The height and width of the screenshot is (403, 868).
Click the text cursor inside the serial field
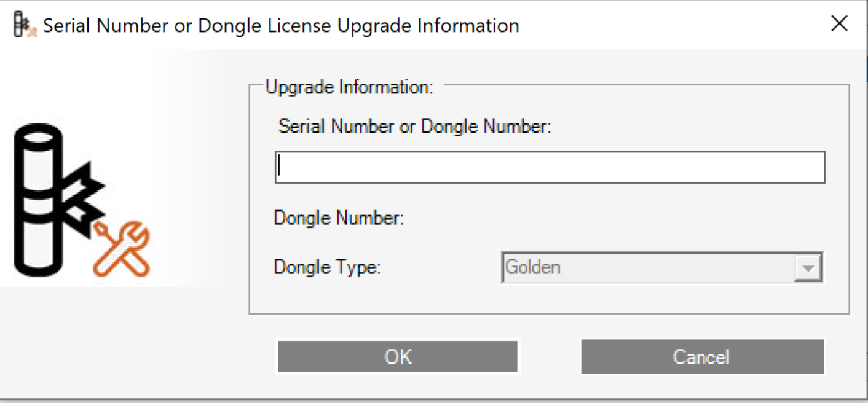point(279,167)
